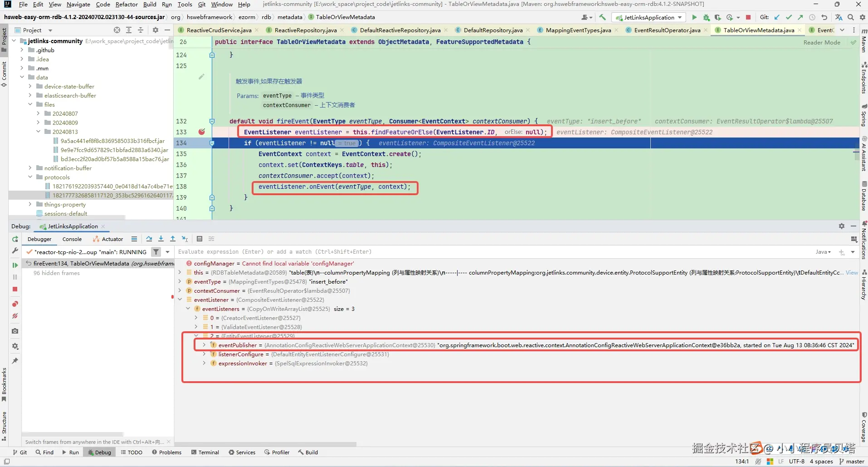Click the Debug bug icon in top toolbar

coord(706,17)
